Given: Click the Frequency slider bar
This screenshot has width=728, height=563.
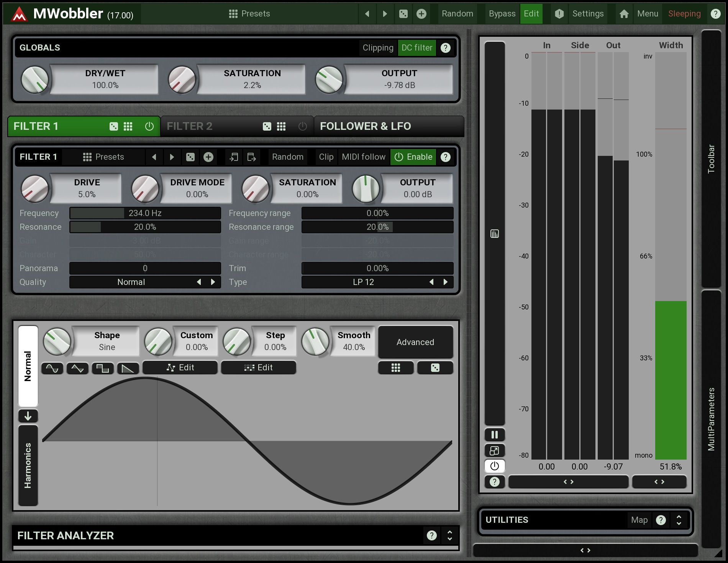Looking at the screenshot, I should tap(145, 213).
